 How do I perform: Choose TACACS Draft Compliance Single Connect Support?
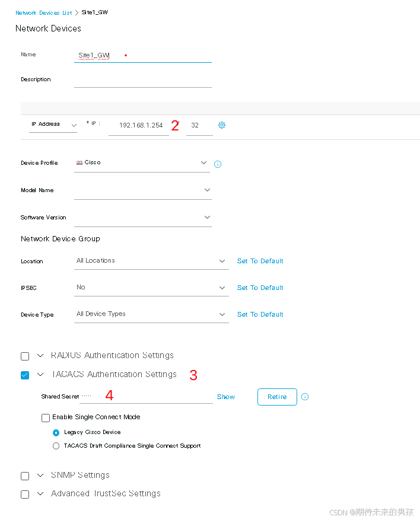56,446
